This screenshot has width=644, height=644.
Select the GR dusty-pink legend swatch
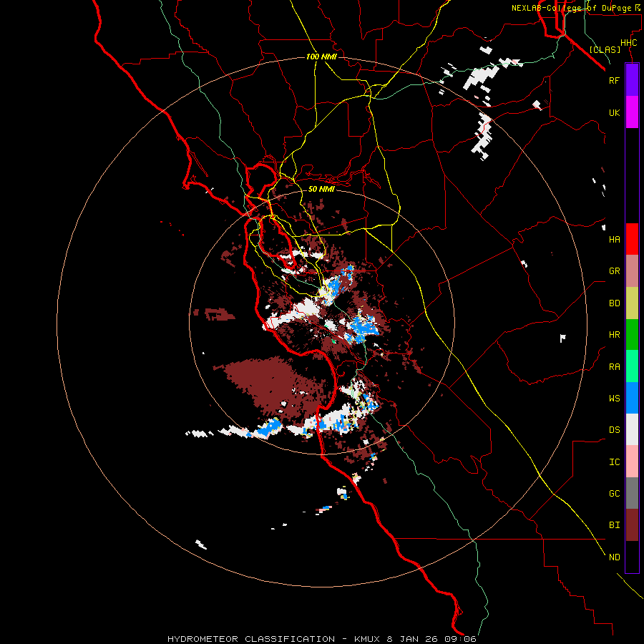[632, 271]
